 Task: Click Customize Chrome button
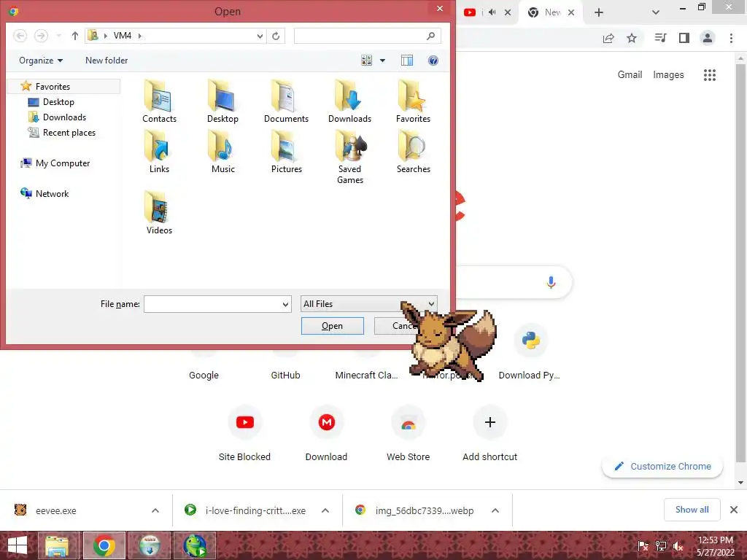click(x=662, y=466)
